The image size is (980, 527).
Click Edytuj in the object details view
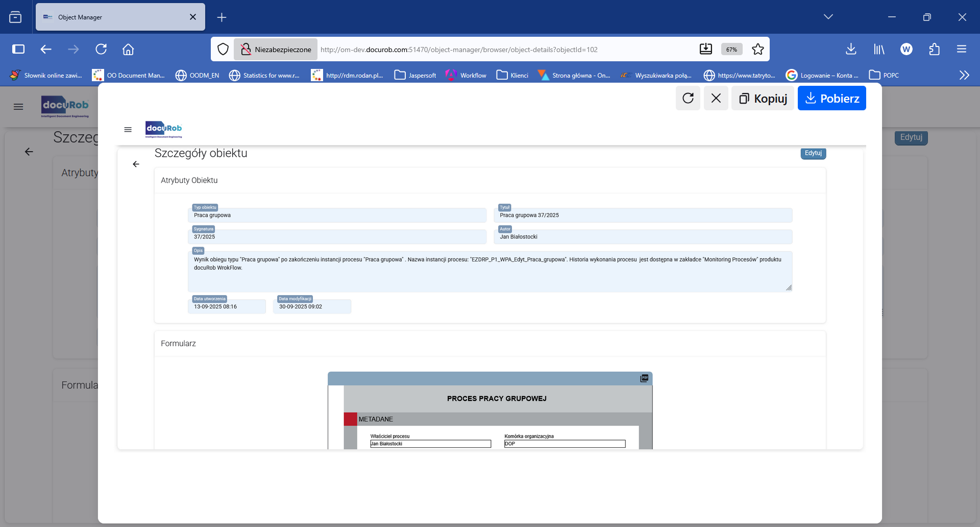point(813,153)
